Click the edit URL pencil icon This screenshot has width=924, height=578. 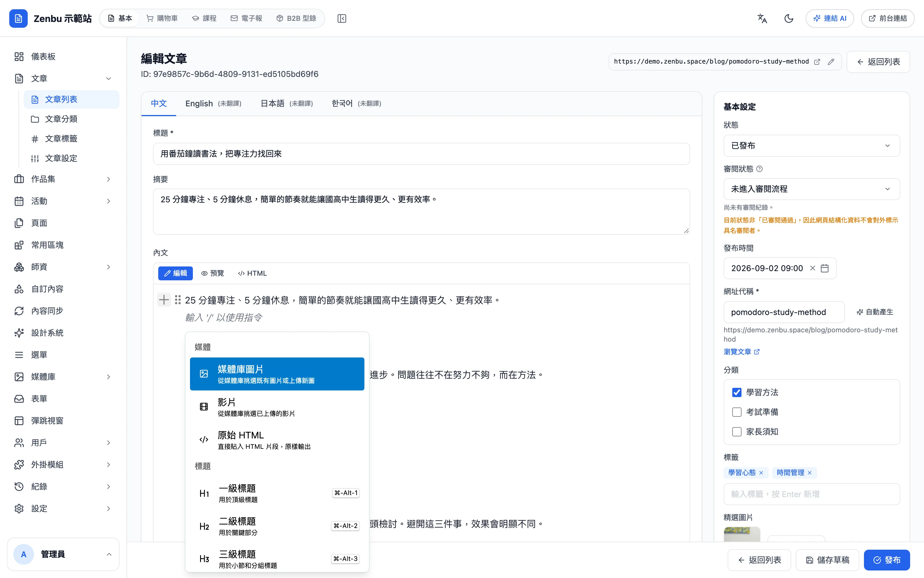831,62
